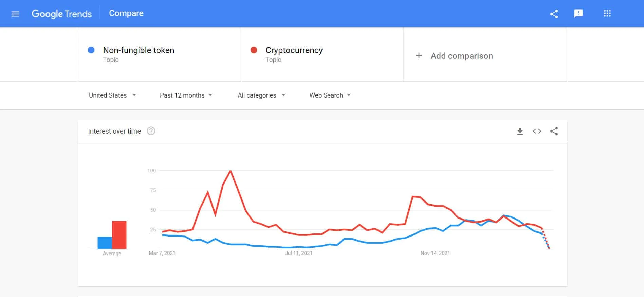Open the hamburger main menu

[15, 14]
